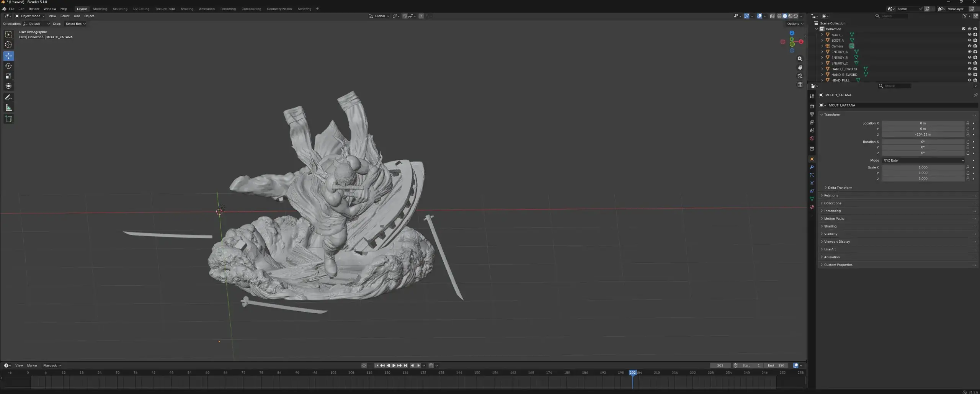Open the Object Data mesh tab
Image resolution: width=980 pixels, height=394 pixels.
812,199
